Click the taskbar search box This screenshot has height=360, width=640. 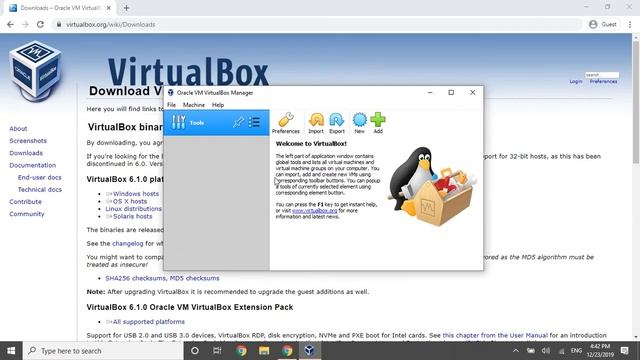[103, 351]
